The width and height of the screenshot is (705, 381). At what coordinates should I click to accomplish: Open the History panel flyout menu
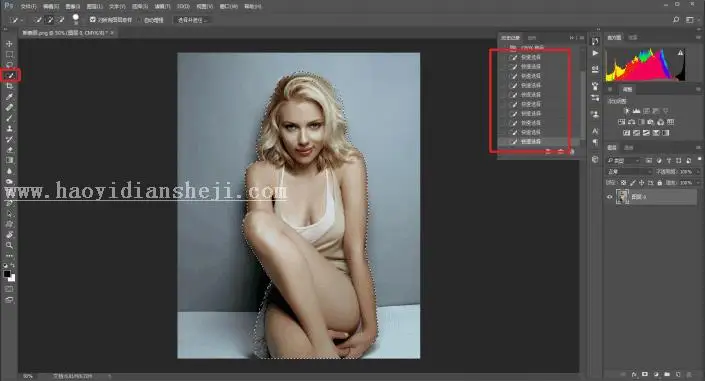[x=582, y=38]
